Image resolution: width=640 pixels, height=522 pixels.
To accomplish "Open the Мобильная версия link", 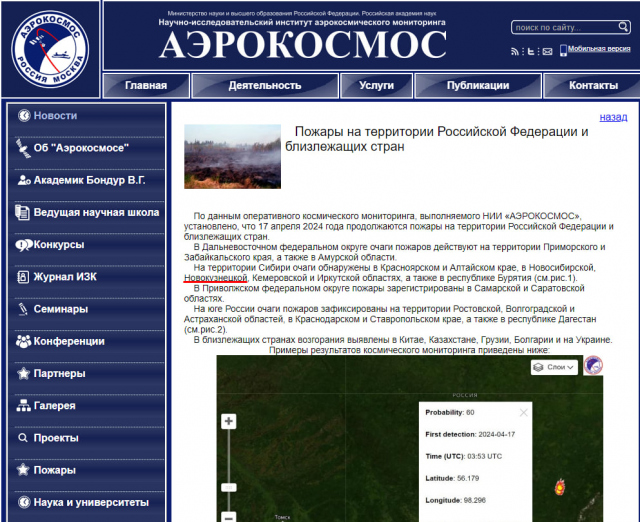I will pyautogui.click(x=598, y=49).
